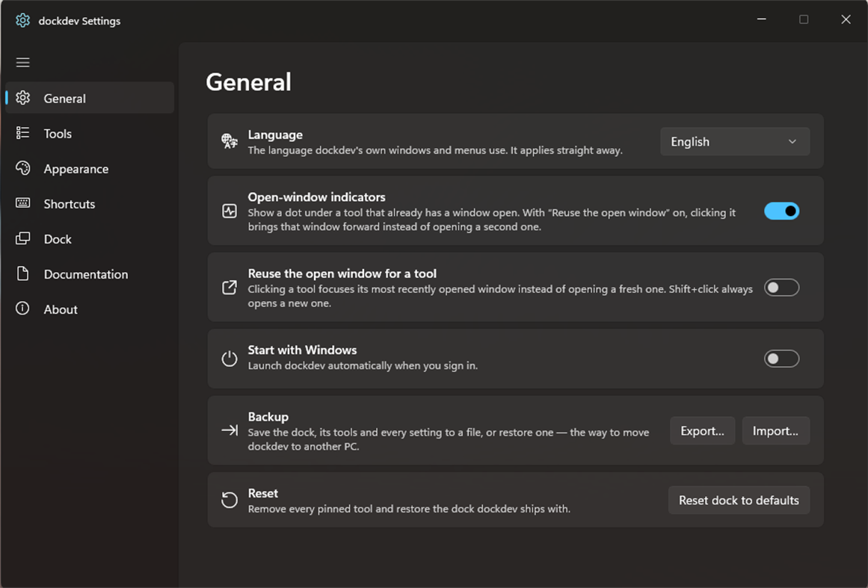Maximize the dockdev Settings window

pos(803,19)
